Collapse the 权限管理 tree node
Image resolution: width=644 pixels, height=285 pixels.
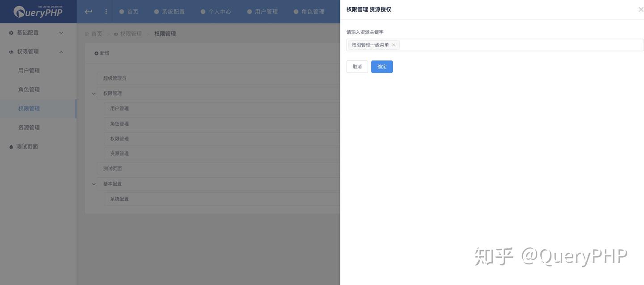coord(93,94)
